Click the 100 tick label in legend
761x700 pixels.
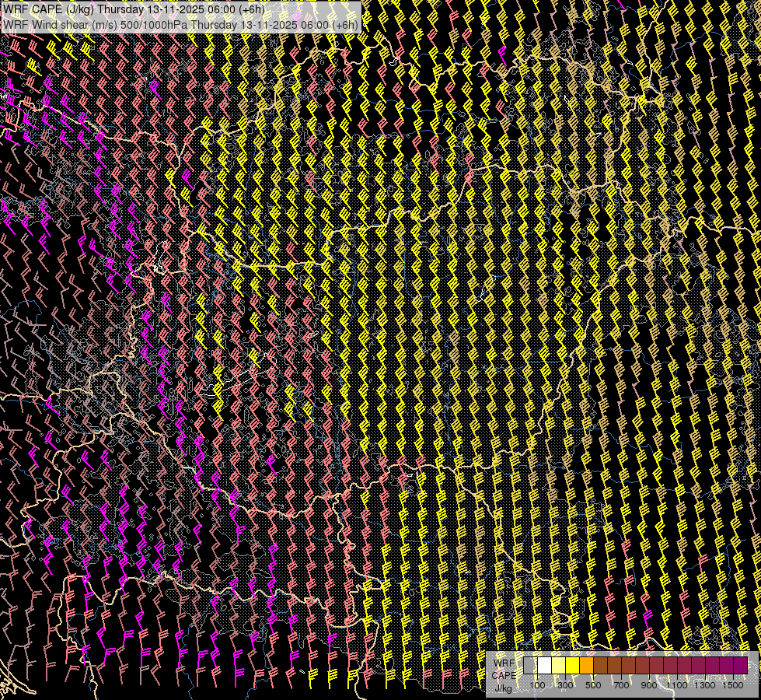[x=537, y=685]
